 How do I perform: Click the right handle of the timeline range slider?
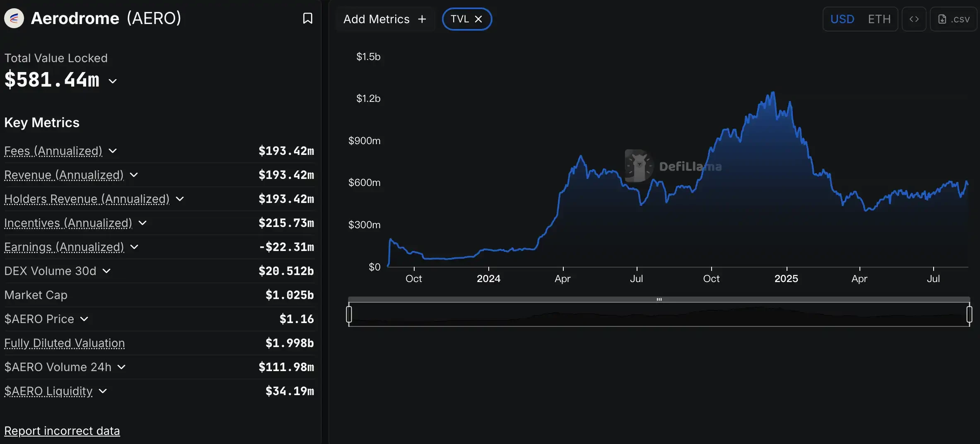tap(970, 314)
